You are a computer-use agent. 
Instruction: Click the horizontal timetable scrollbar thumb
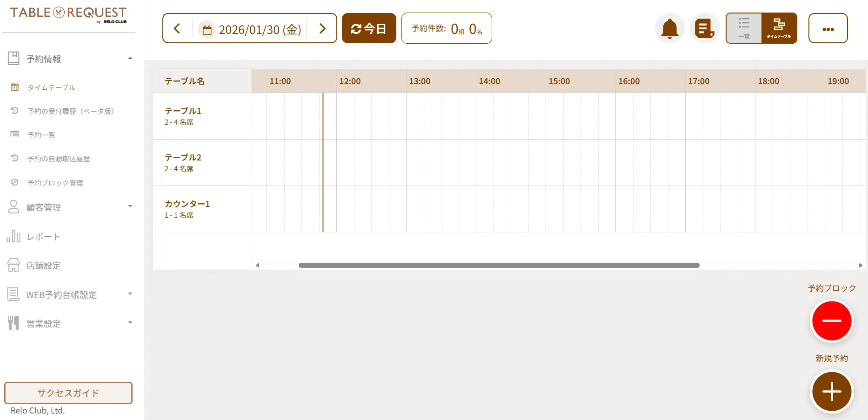(x=499, y=266)
